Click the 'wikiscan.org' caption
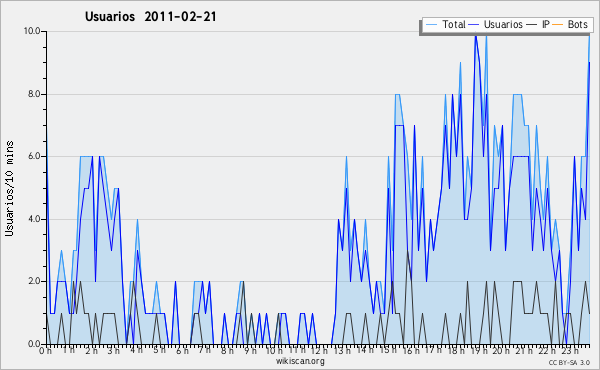Screen dimensions: 600x370 300,361
